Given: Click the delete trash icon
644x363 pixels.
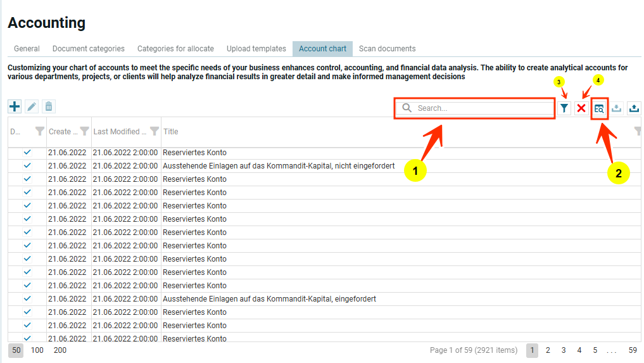Looking at the screenshot, I should (49, 107).
